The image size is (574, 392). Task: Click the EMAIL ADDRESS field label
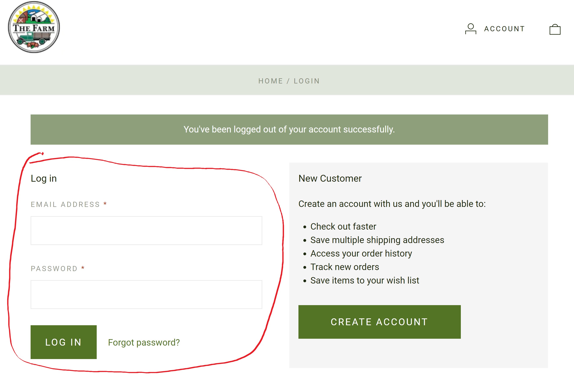coord(65,205)
